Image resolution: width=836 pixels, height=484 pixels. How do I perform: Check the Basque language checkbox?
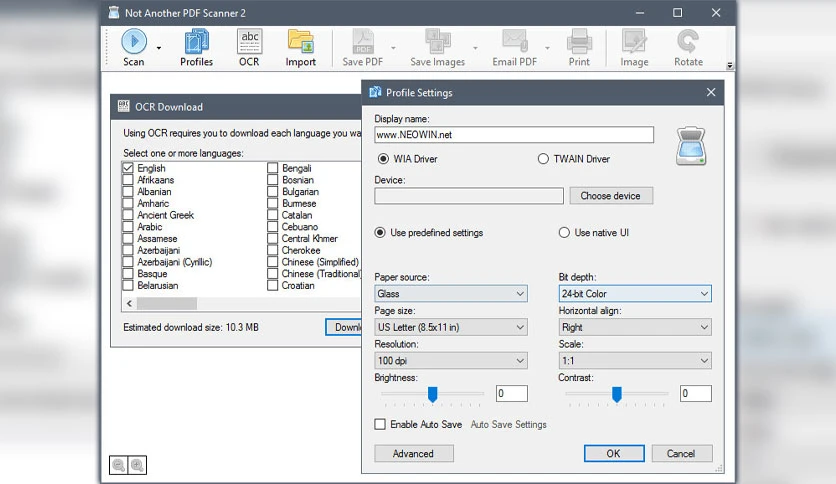tap(128, 273)
